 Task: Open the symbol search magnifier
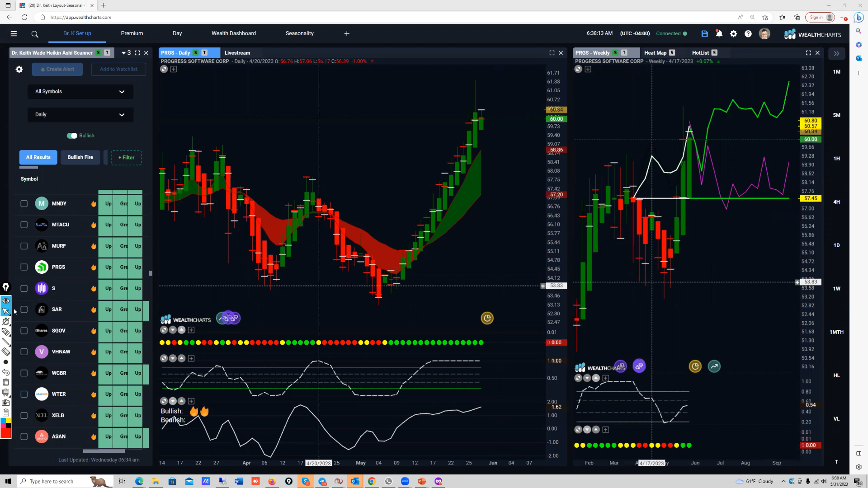(x=35, y=34)
